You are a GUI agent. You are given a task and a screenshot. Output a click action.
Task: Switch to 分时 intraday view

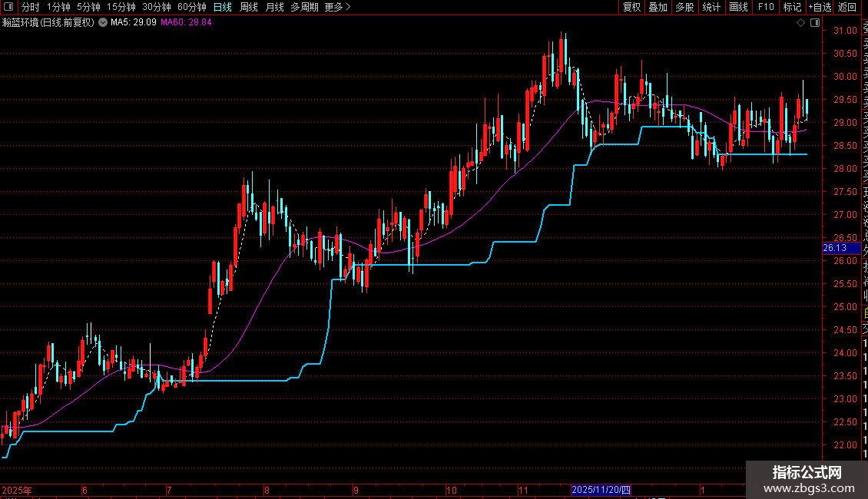[x=31, y=7]
